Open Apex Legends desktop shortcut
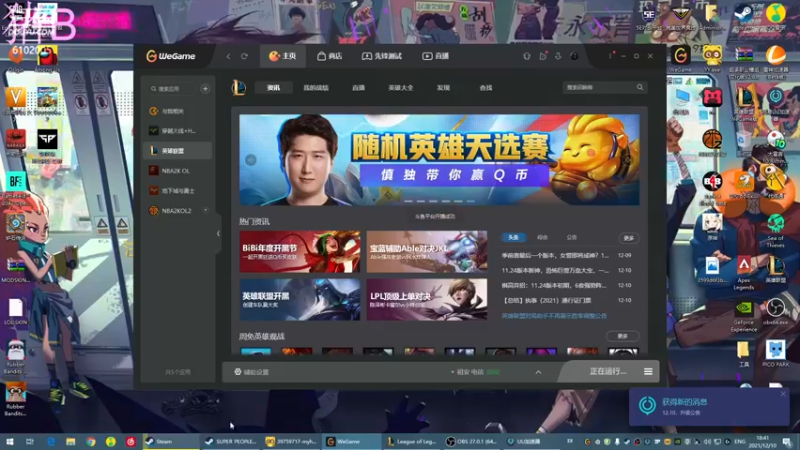The image size is (800, 450). pos(743,273)
